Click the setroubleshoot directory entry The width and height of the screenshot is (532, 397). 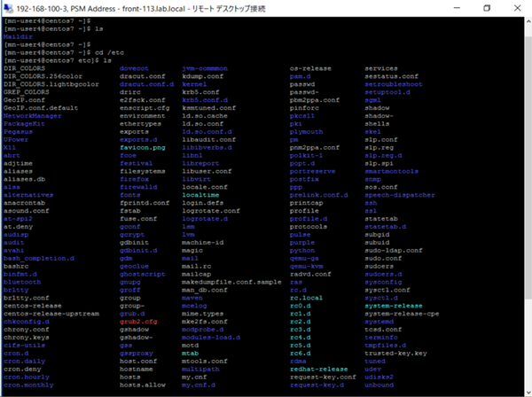pos(394,84)
